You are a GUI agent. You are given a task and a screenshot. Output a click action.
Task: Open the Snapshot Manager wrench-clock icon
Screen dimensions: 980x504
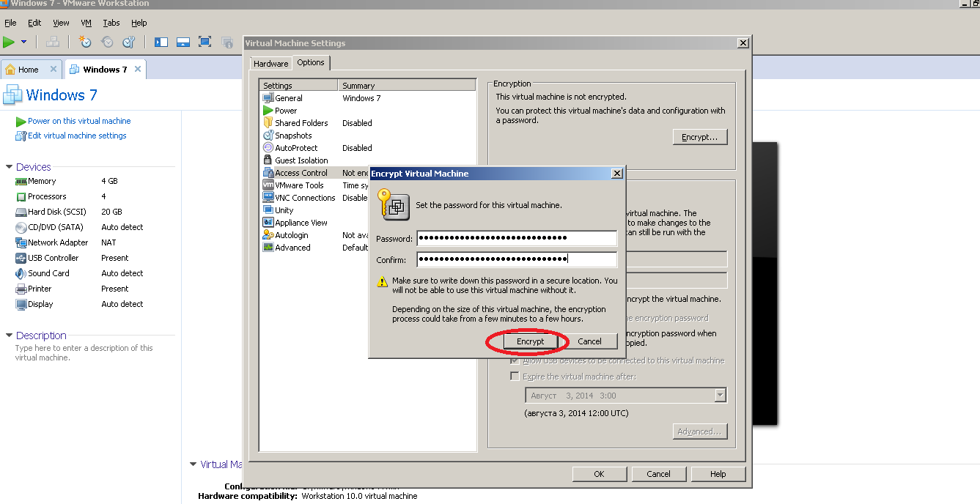click(x=129, y=42)
